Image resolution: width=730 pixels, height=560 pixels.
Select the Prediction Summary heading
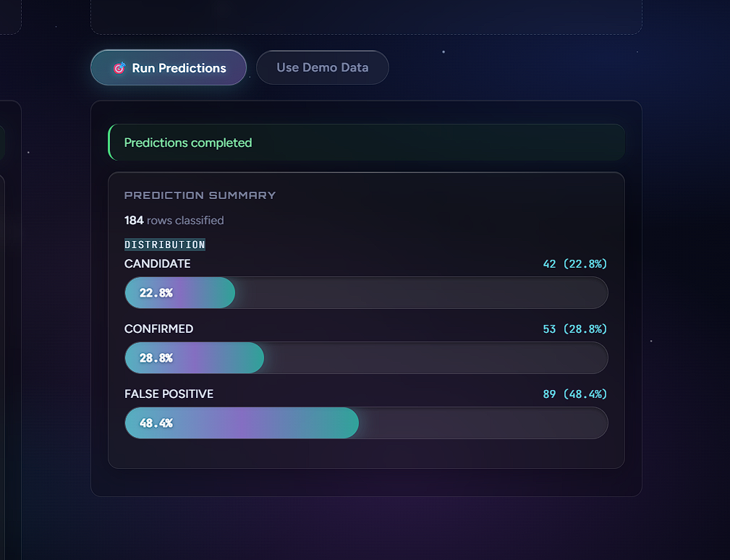point(200,195)
